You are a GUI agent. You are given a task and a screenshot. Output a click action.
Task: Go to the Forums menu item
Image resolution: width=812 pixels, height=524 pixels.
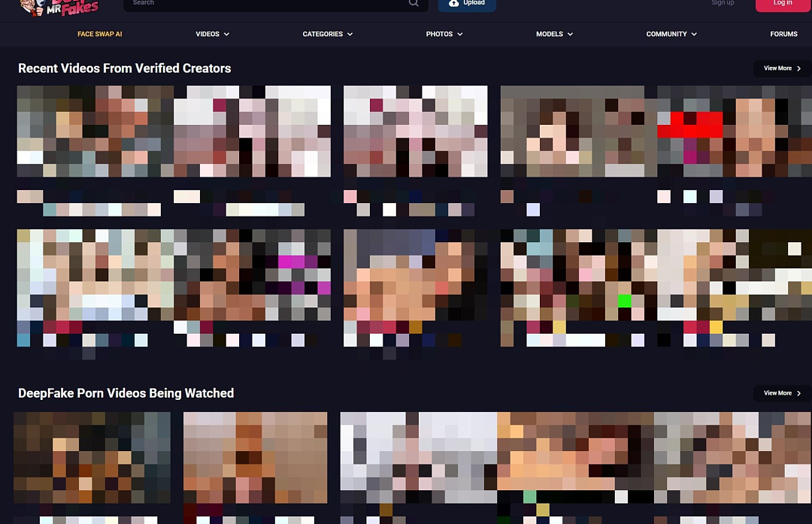(783, 34)
